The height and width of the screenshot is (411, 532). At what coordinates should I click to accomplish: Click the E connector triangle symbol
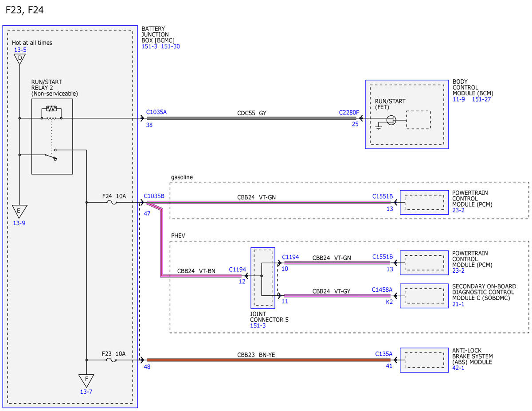click(x=19, y=211)
